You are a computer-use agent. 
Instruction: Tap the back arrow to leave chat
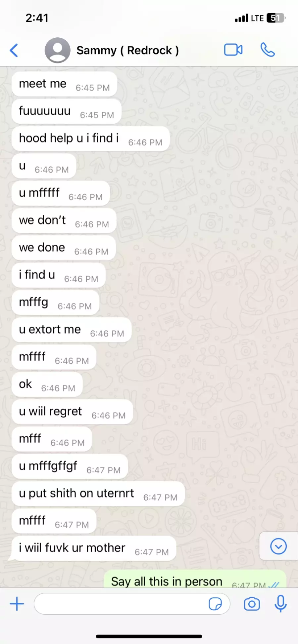(x=14, y=50)
